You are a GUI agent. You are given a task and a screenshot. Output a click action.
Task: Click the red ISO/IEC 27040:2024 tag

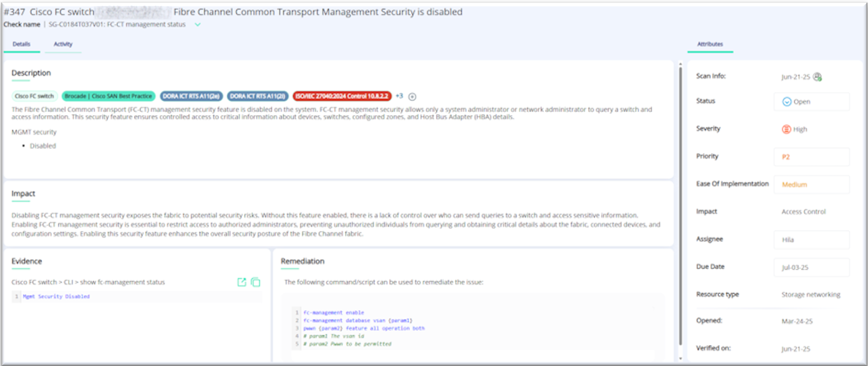(342, 96)
